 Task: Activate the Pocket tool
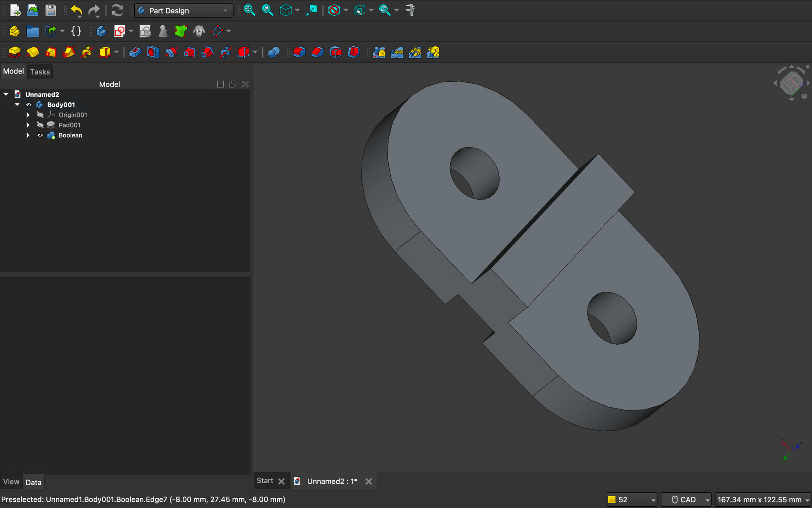135,52
